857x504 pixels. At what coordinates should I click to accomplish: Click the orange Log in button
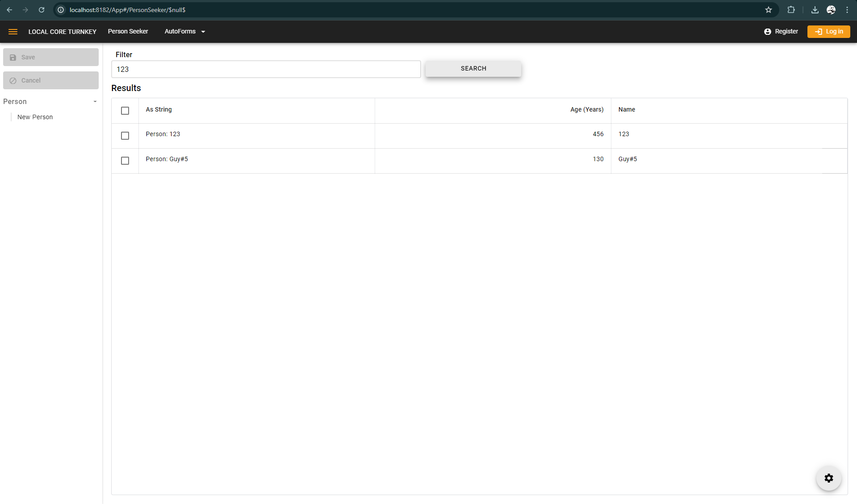point(828,32)
